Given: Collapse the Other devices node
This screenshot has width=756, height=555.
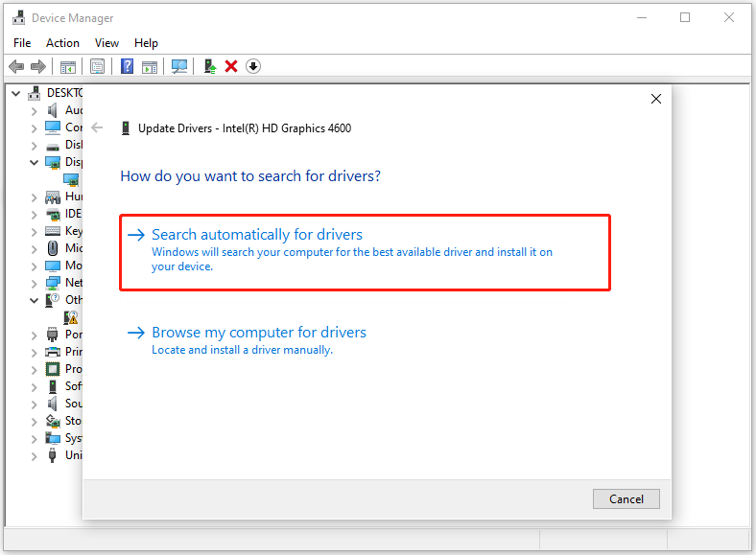Looking at the screenshot, I should pos(34,300).
